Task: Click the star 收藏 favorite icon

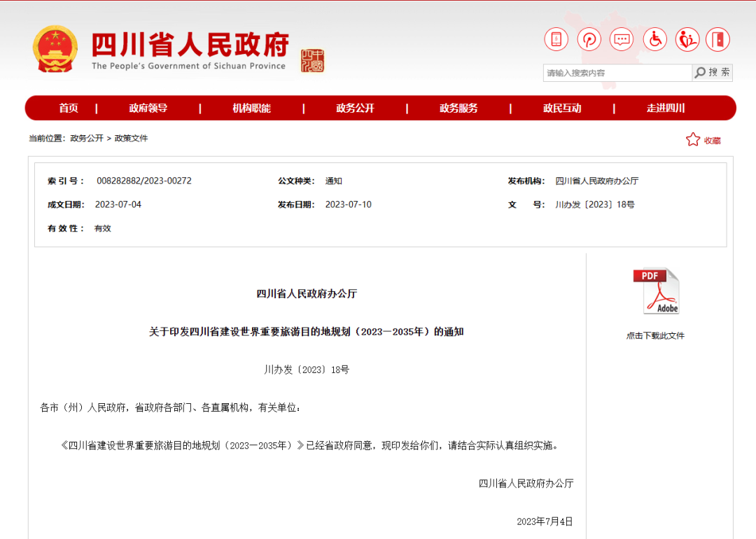Action: [693, 140]
